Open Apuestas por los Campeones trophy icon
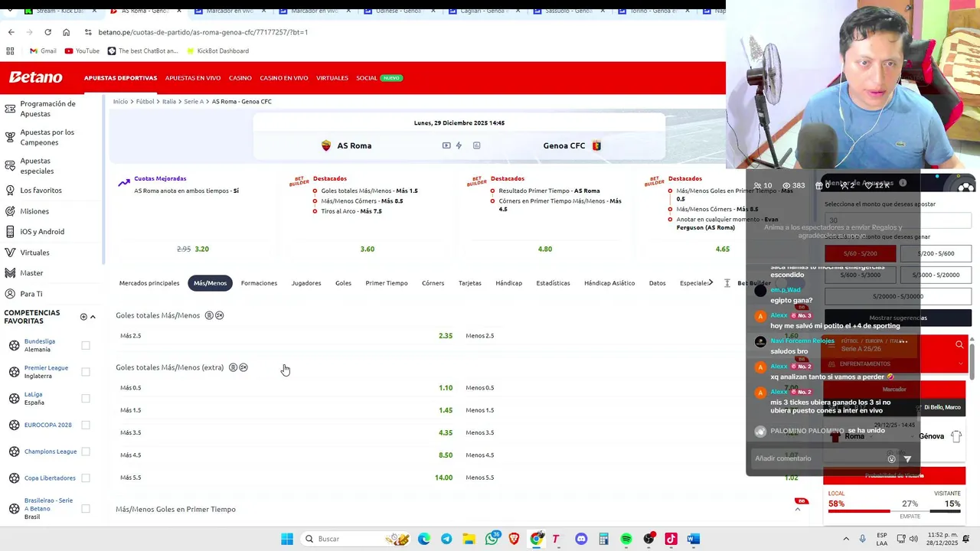The image size is (980, 551). tap(10, 137)
